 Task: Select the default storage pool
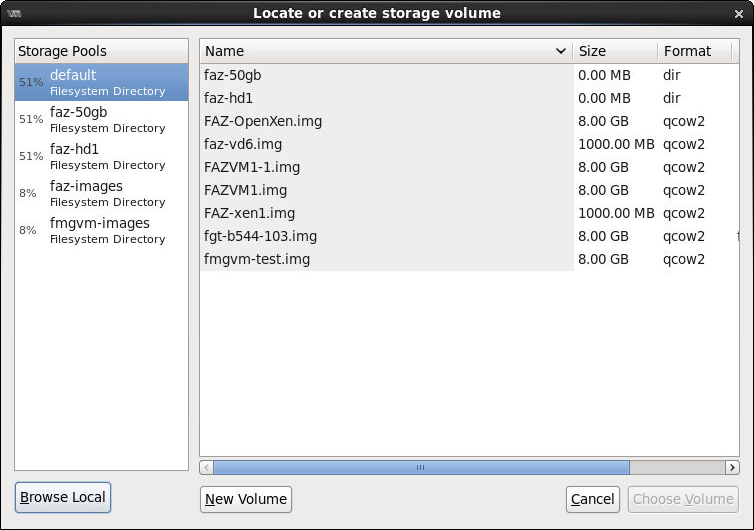pos(101,82)
